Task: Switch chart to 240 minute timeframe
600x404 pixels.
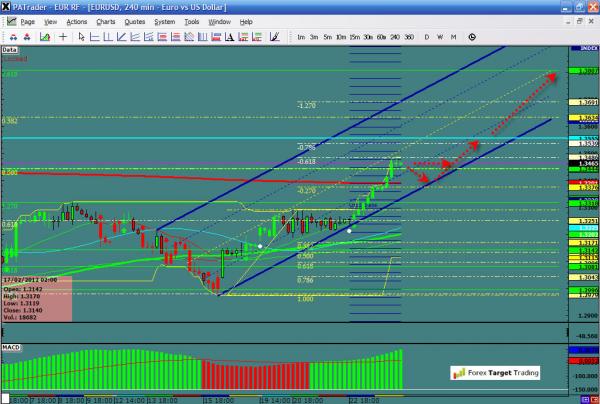Action: (x=394, y=37)
